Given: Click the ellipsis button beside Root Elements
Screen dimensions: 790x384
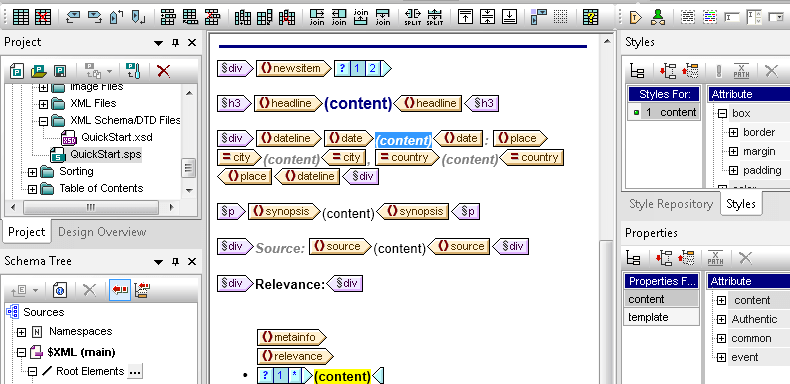Looking at the screenshot, I should [x=134, y=372].
